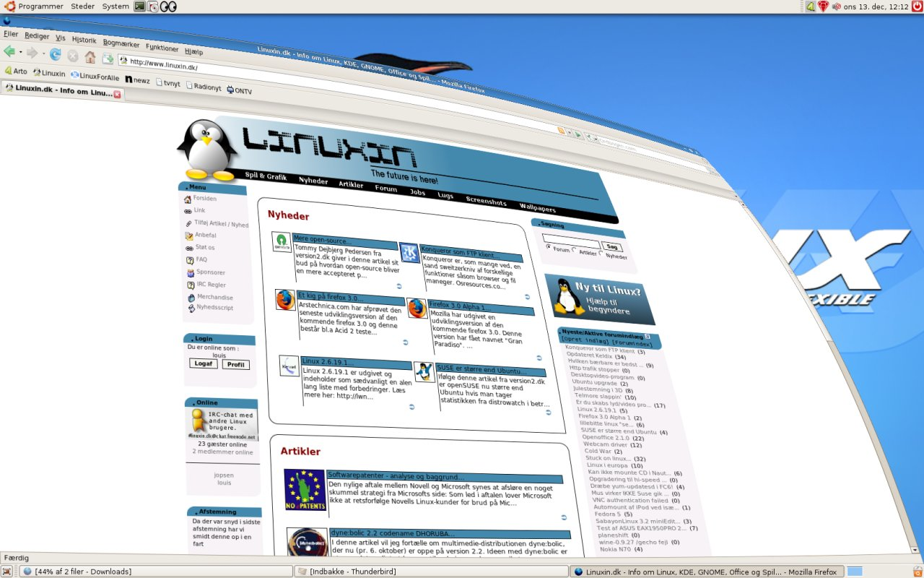Screen dimensions: 924x578
Task: Select the Nyheder search radio button
Action: click(601, 254)
